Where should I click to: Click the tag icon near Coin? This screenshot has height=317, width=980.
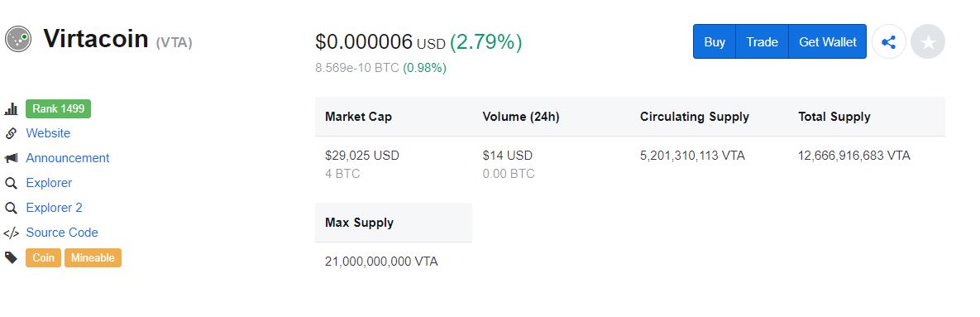click(11, 257)
